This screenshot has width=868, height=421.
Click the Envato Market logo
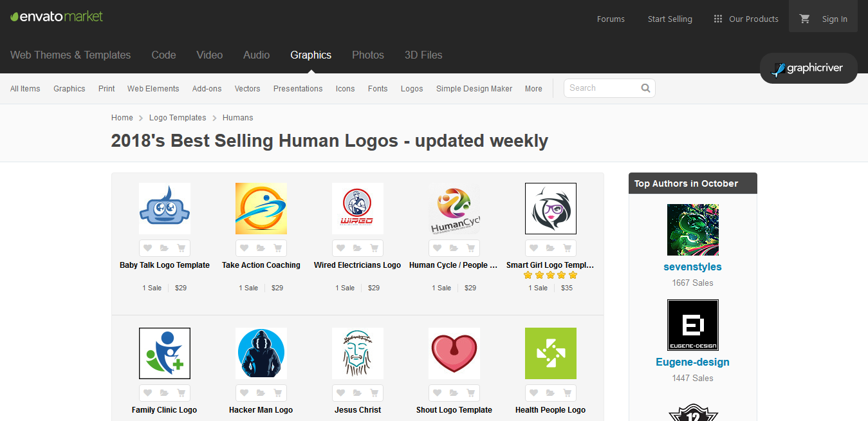point(57,16)
